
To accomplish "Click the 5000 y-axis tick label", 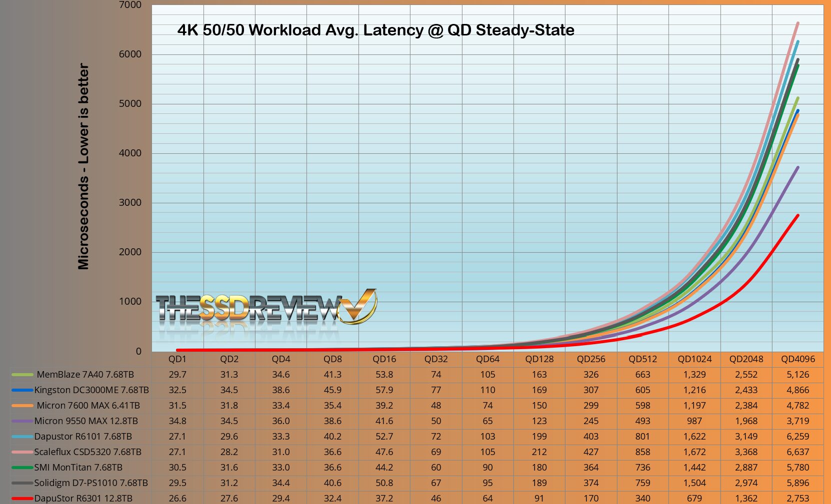I will 130,103.
